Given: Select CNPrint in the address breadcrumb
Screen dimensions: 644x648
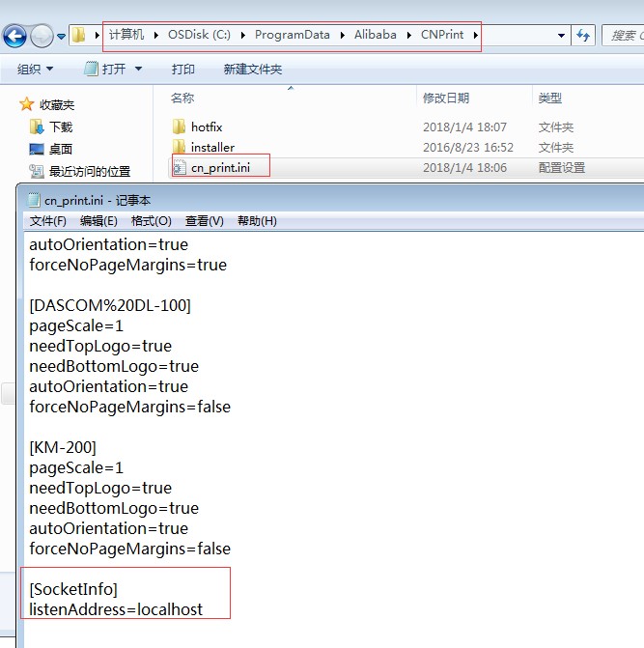Looking at the screenshot, I should [442, 35].
